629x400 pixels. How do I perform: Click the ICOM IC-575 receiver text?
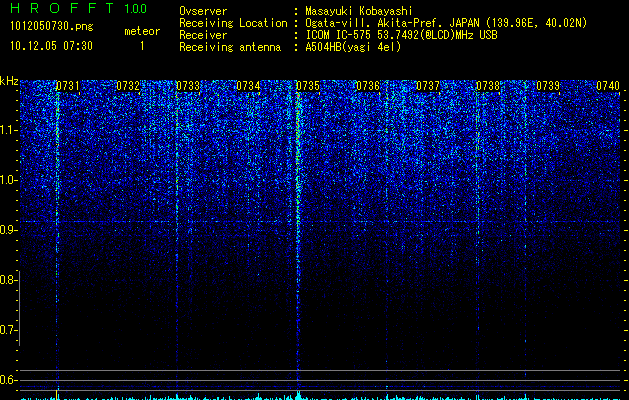click(401, 35)
